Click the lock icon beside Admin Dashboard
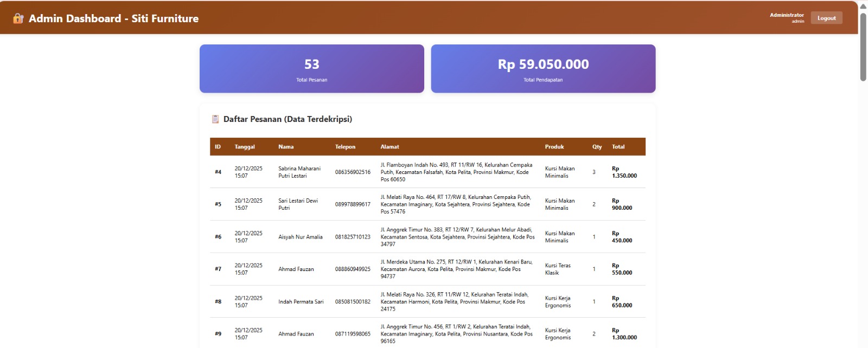 click(x=18, y=18)
